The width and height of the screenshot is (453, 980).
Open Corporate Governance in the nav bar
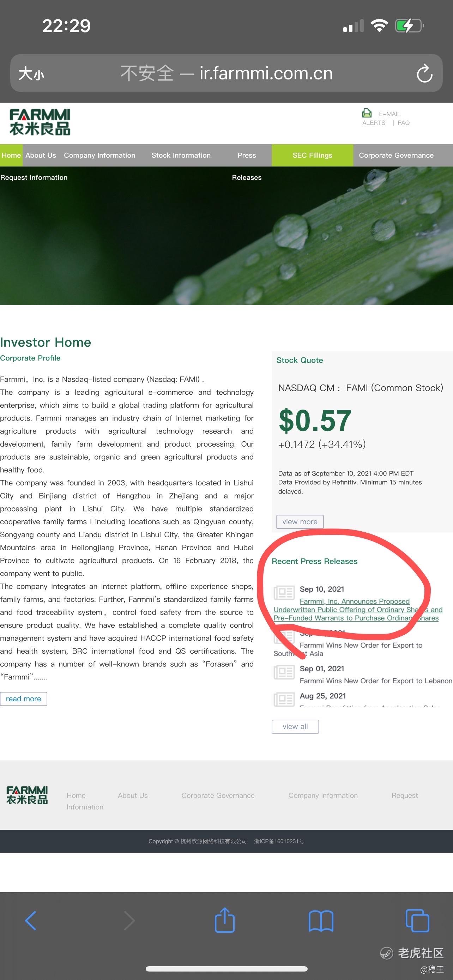point(396,155)
